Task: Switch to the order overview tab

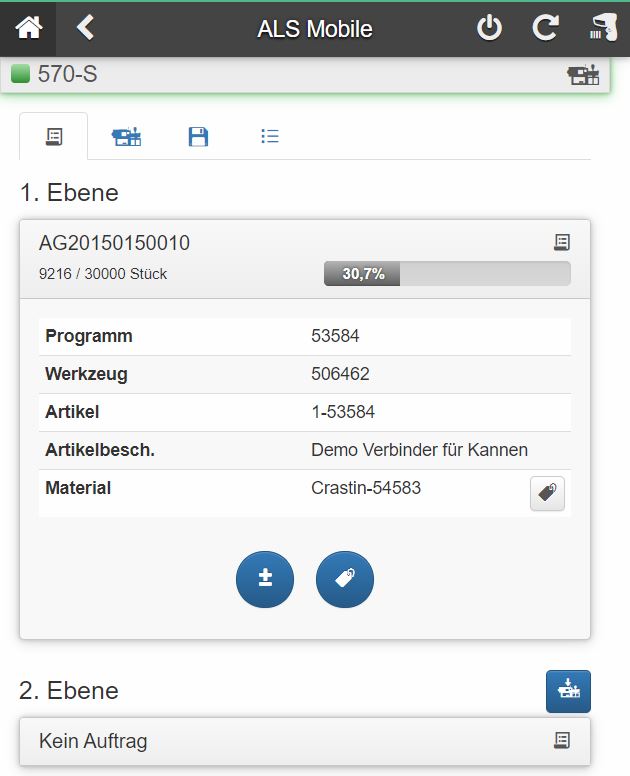Action: [x=54, y=137]
